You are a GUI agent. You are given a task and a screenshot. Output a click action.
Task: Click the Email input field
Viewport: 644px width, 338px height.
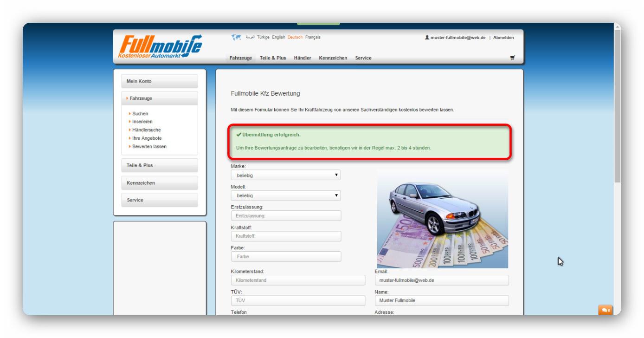(x=442, y=280)
